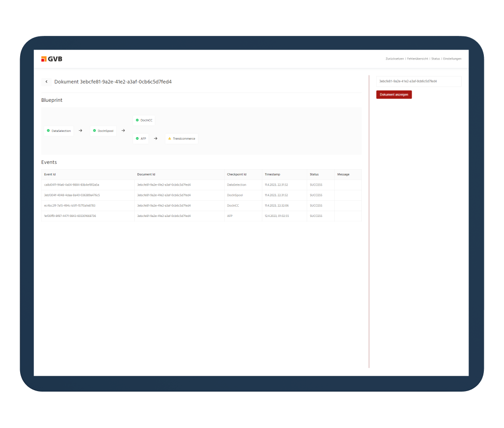Select event ID starting with ca8d04f1
Viewport: 504px width, 428px height.
pos(72,185)
